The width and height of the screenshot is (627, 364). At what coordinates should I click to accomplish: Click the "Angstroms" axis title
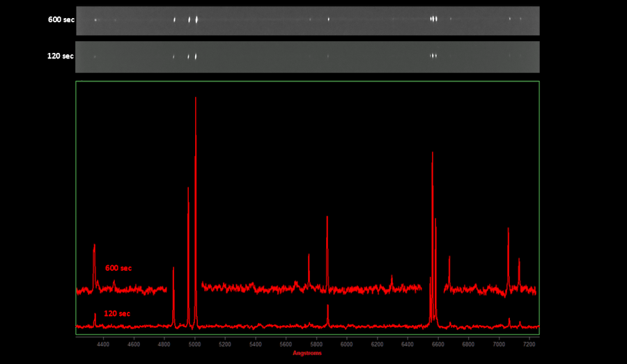[x=307, y=353]
